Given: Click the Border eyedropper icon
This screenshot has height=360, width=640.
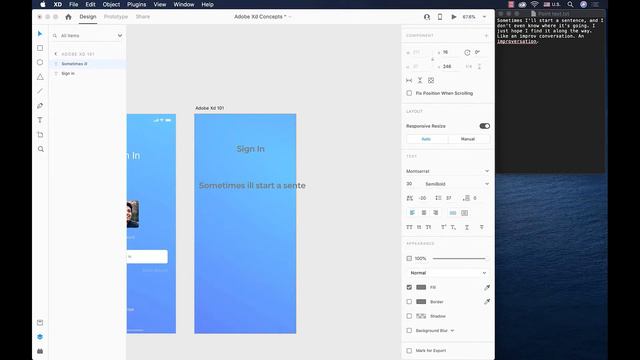Looking at the screenshot, I should pos(487,302).
